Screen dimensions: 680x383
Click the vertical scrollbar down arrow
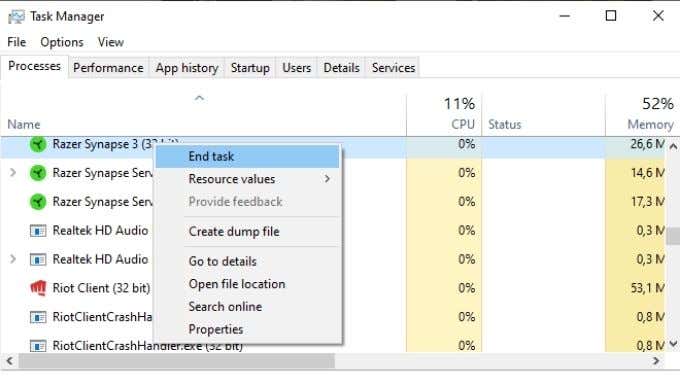coord(673,344)
